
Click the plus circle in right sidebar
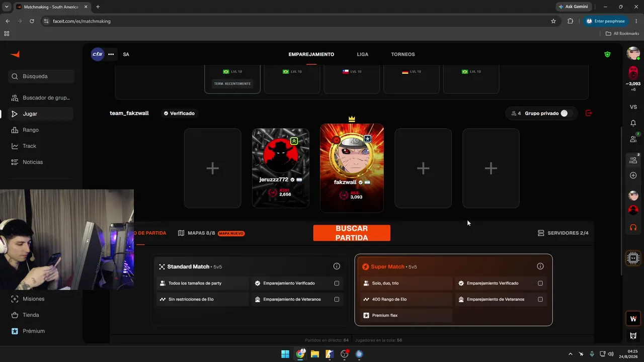click(633, 175)
